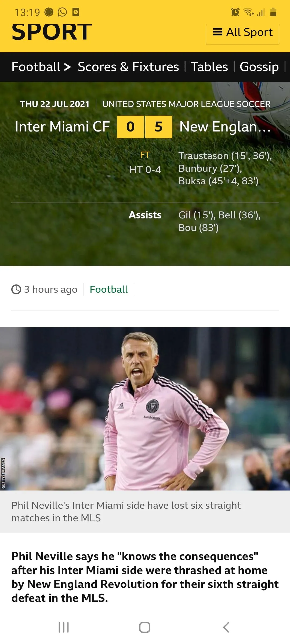The image size is (290, 644).
Task: Open the Tables tab
Action: pyautogui.click(x=209, y=67)
